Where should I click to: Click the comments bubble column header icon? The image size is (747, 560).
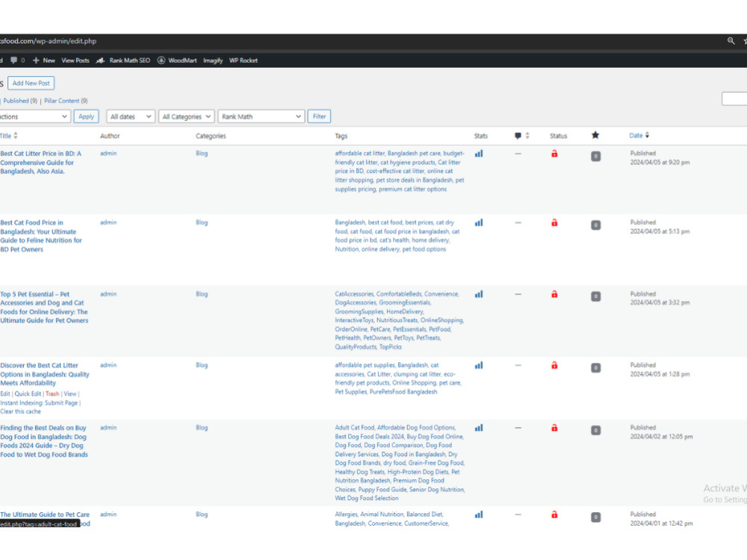tap(518, 136)
